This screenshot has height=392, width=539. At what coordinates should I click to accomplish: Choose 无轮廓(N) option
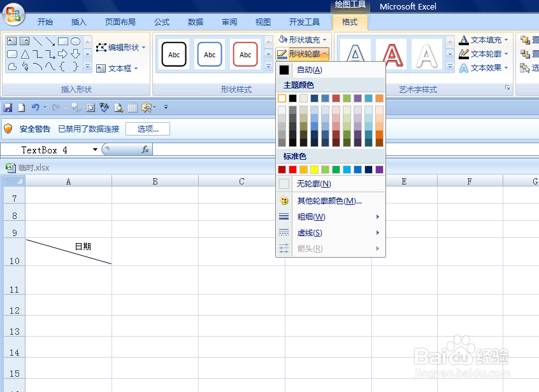331,184
